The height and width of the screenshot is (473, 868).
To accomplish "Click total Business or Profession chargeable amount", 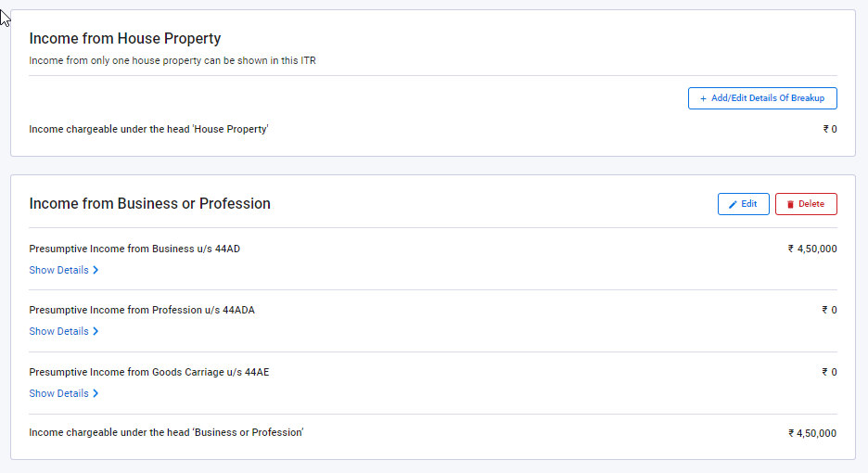I will (812, 433).
